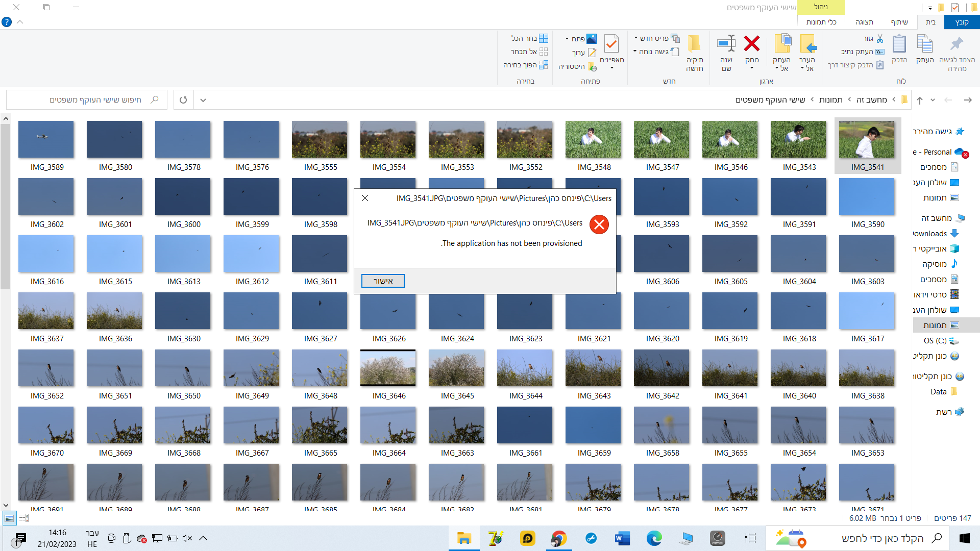Click the New Folder icon
This screenshot has width=980, height=551.
[694, 44]
